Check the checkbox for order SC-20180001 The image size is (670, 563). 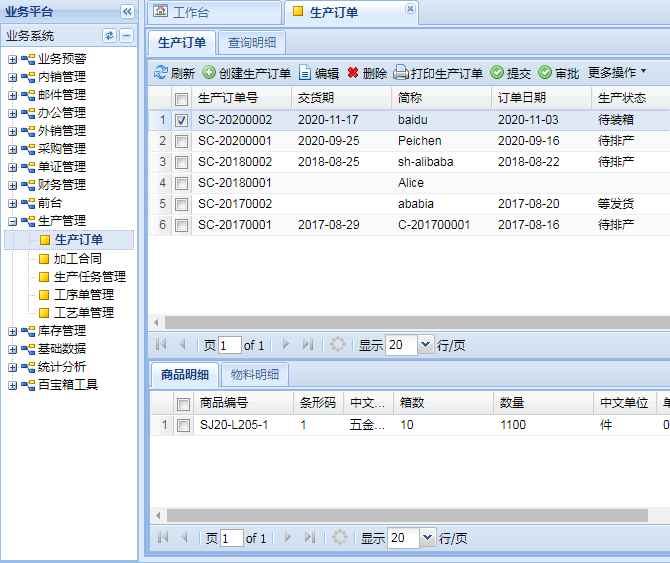click(181, 183)
